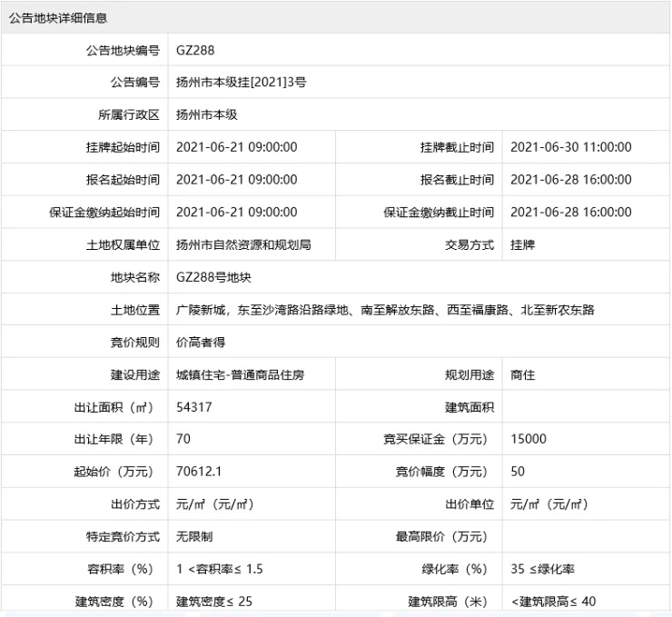The image size is (672, 617).
Task: Select bid increment value '50'
Action: (x=518, y=473)
